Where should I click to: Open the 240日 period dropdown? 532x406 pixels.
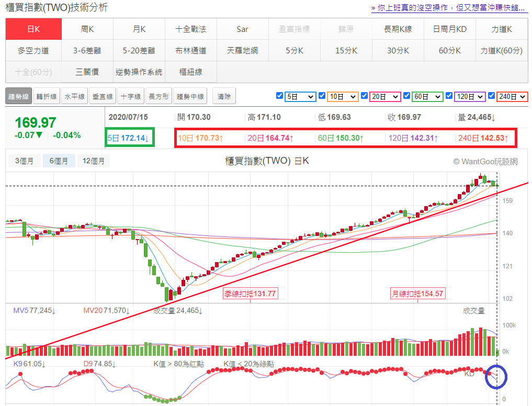(x=512, y=97)
